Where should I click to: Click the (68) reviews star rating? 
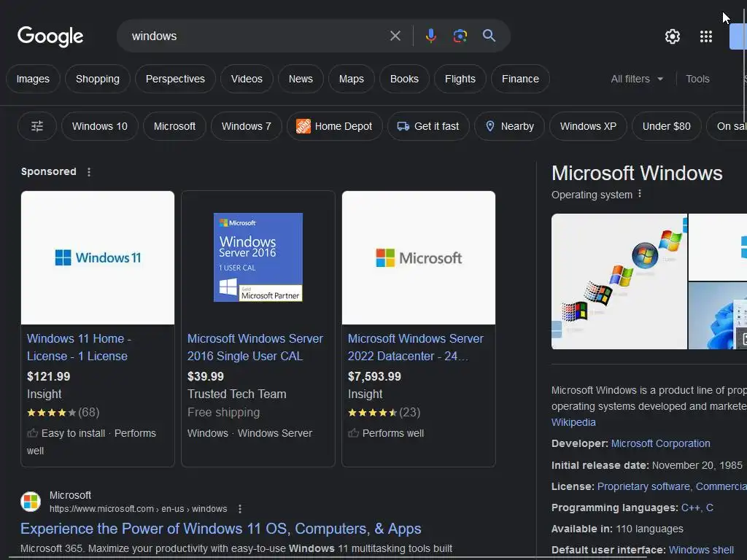(63, 413)
